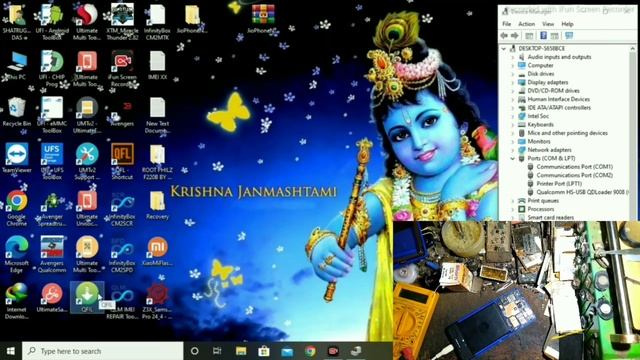Open Device Manager Action menu

[x=527, y=24]
